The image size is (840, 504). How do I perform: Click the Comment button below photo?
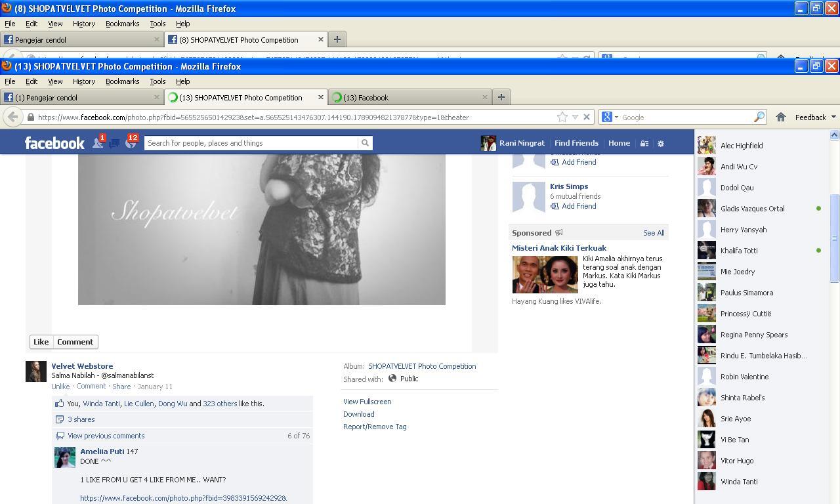75,342
